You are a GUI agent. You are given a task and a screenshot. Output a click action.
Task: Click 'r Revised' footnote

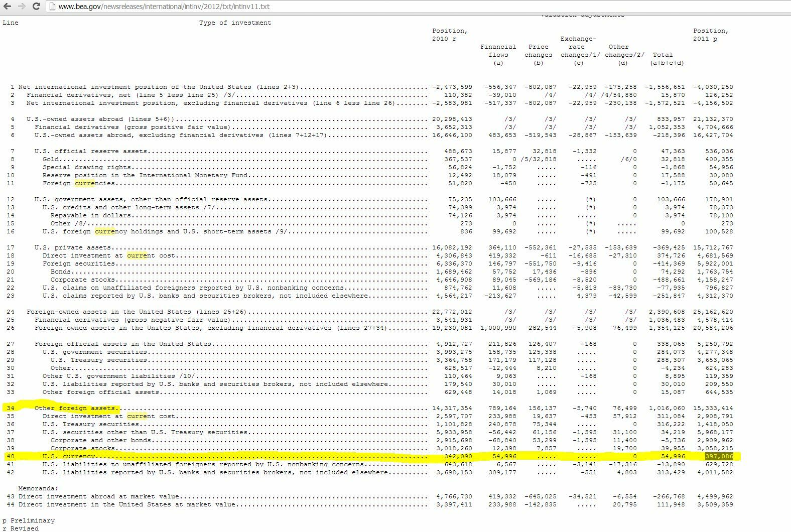(x=21, y=528)
